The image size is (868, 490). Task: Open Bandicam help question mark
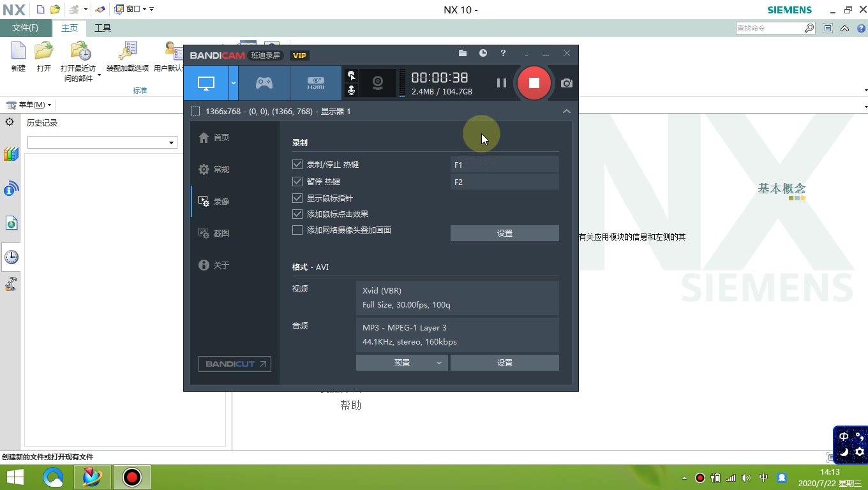coord(503,54)
